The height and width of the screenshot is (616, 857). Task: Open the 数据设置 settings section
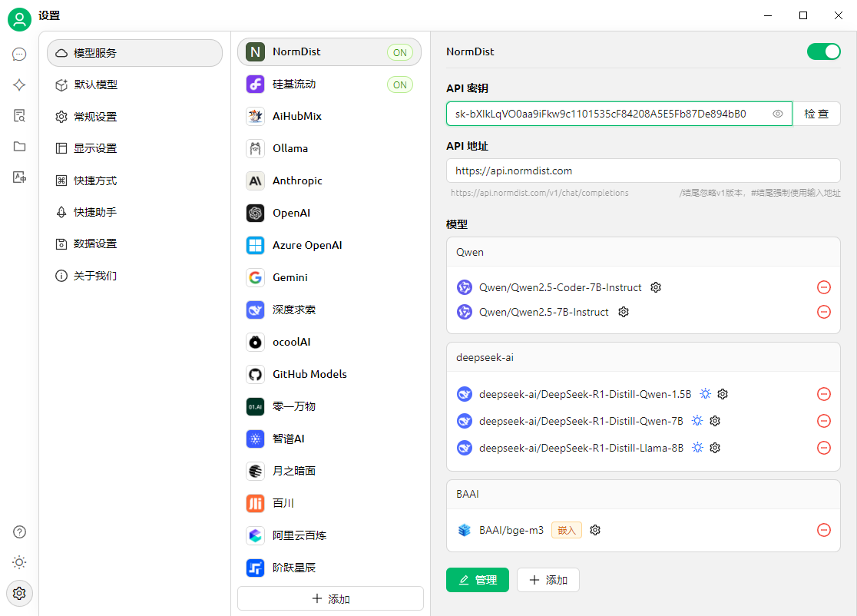(134, 243)
